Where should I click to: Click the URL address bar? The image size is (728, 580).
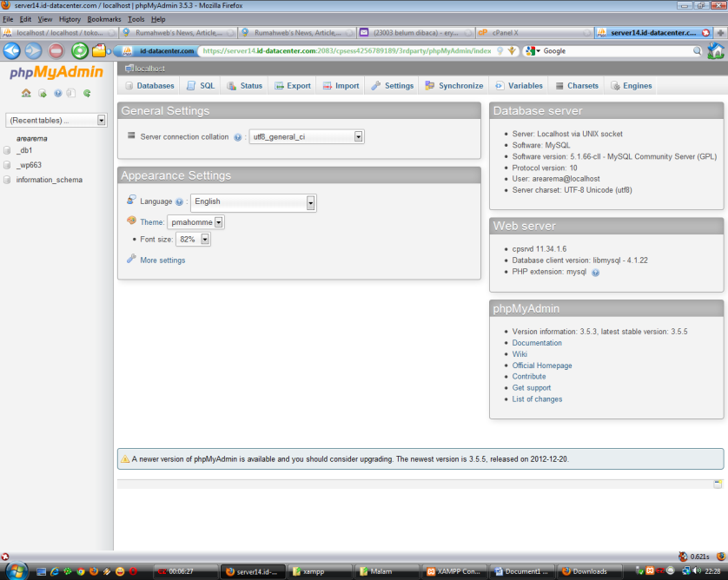pos(347,50)
